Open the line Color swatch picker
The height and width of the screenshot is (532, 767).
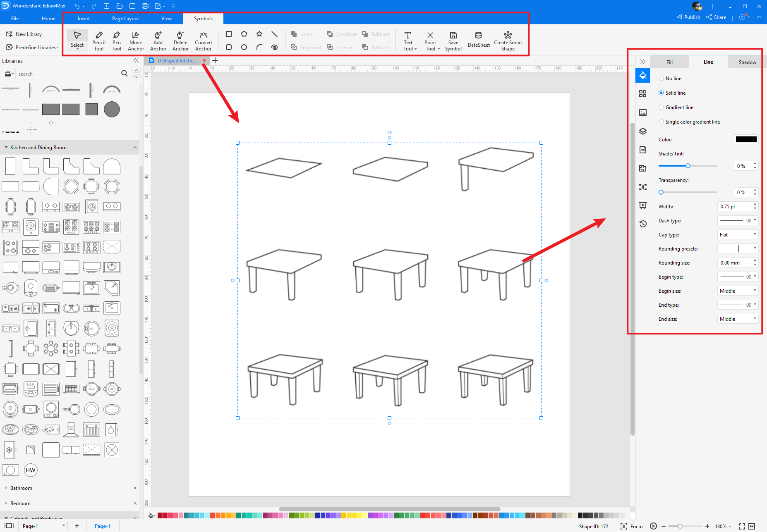(745, 139)
